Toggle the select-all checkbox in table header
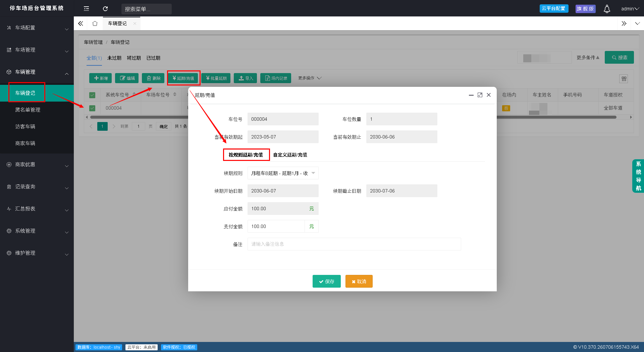This screenshot has width=644, height=352. click(92, 95)
